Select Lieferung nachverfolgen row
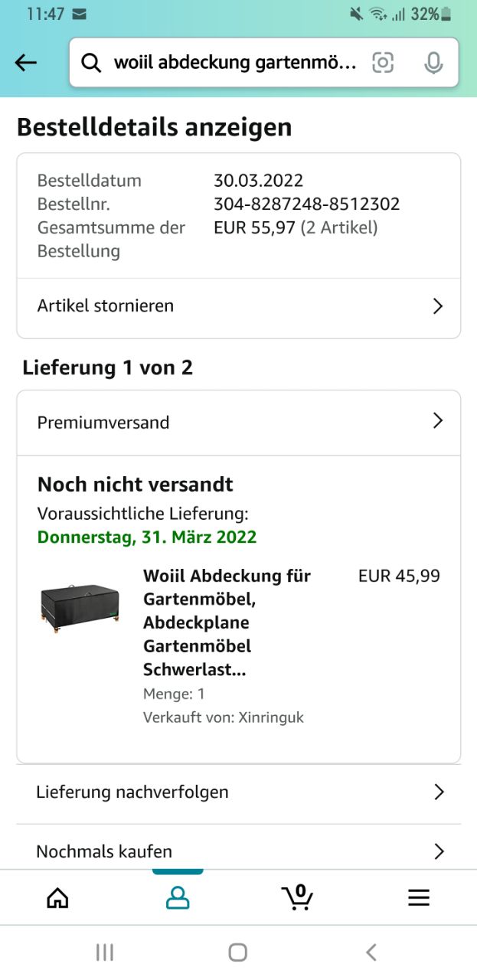 pyautogui.click(x=239, y=792)
